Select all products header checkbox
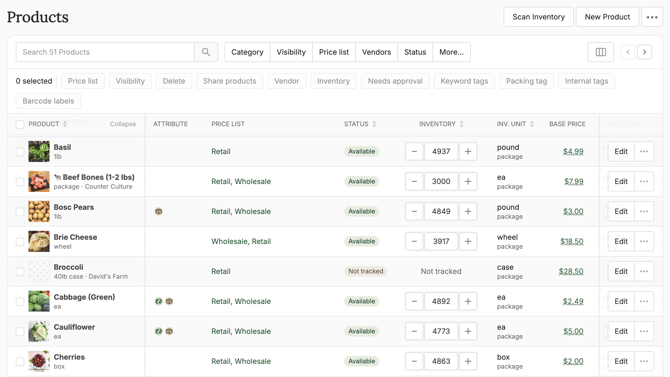Viewport: 670px width, 377px height. 20,124
